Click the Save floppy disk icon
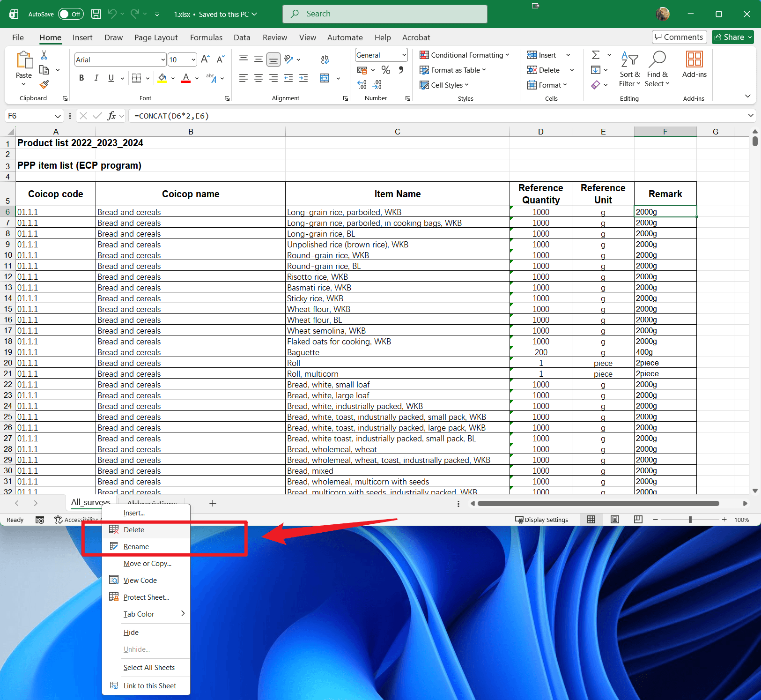The height and width of the screenshot is (700, 761). coord(96,14)
